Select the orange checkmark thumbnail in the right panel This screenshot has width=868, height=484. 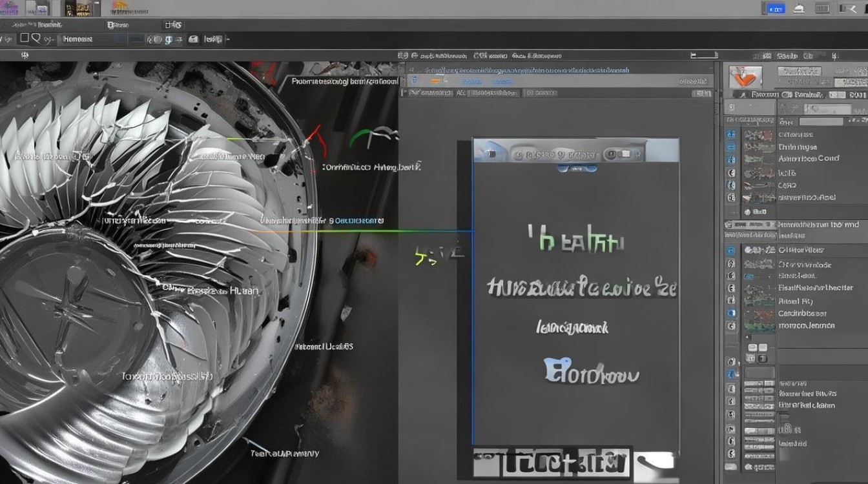pyautogui.click(x=746, y=78)
